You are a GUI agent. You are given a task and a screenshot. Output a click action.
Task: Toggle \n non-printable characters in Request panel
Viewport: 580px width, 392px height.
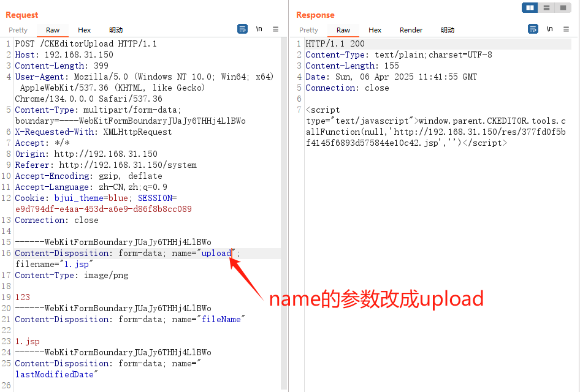[x=259, y=29]
